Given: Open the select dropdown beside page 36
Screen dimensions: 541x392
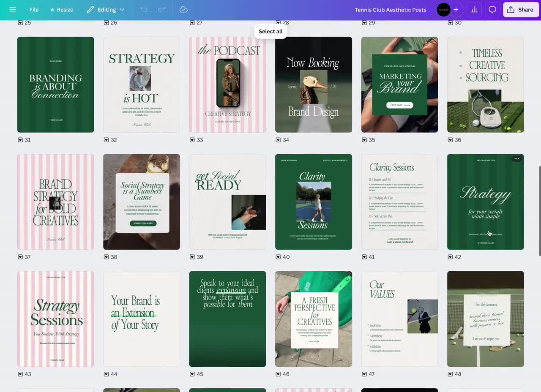Looking at the screenshot, I should (450, 140).
